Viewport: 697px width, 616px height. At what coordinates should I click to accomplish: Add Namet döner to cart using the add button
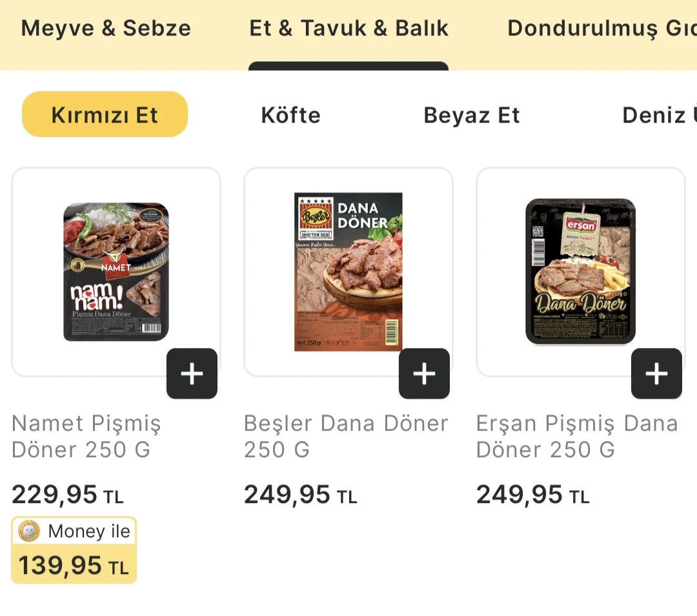(x=192, y=373)
